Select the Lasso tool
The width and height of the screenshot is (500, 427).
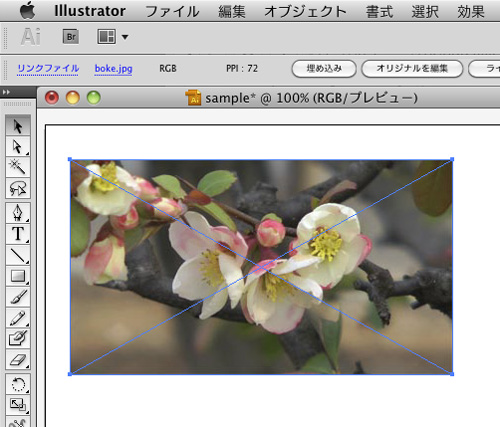pos(18,188)
